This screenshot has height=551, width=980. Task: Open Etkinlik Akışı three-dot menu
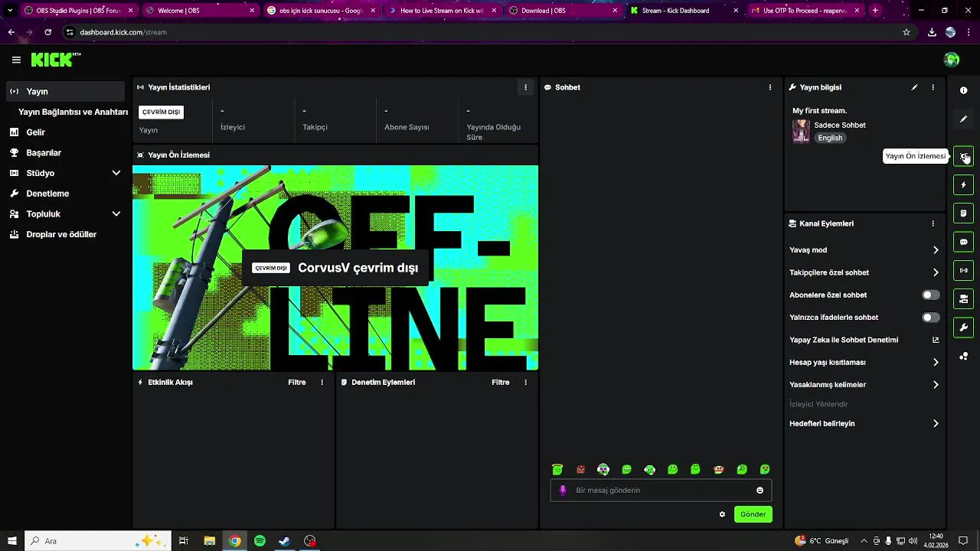tap(322, 382)
